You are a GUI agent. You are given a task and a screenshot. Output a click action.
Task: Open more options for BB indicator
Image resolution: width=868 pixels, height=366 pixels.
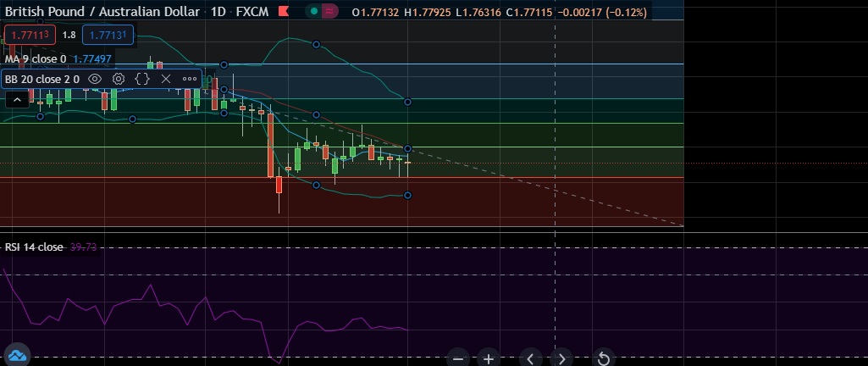pos(190,79)
